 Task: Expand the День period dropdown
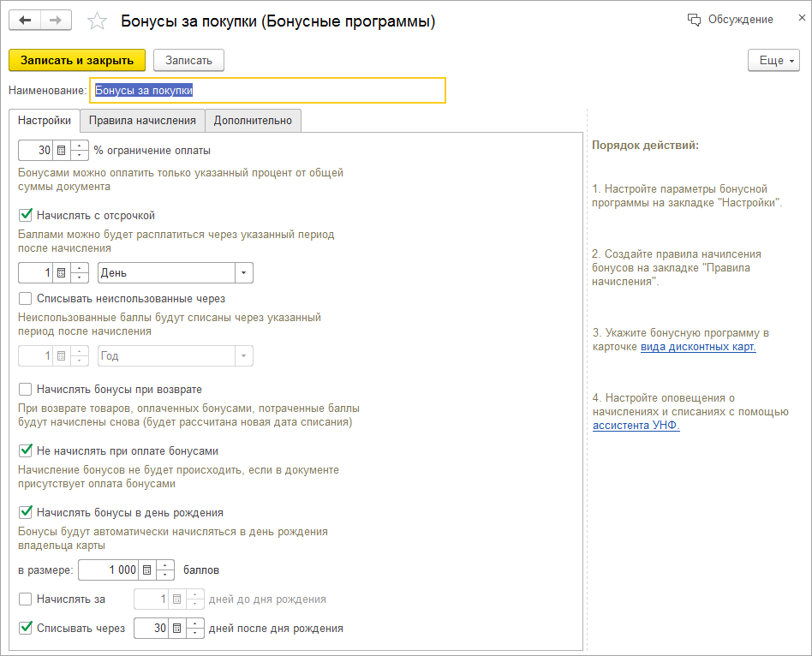tap(244, 273)
